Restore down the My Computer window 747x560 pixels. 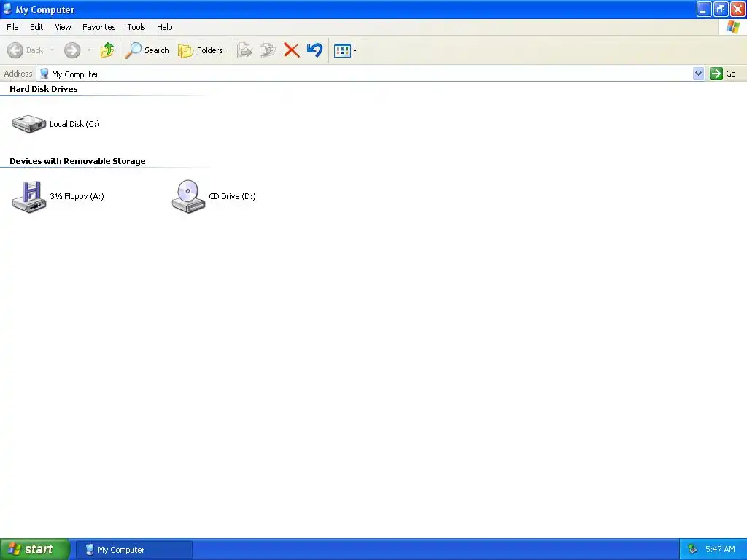click(x=720, y=9)
